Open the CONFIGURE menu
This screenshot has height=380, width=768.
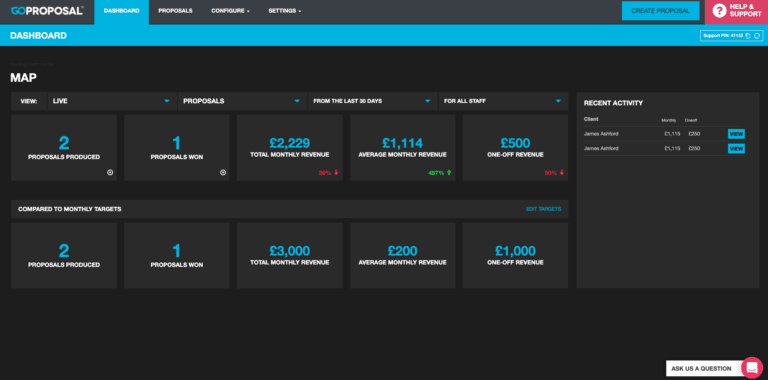[x=231, y=11]
